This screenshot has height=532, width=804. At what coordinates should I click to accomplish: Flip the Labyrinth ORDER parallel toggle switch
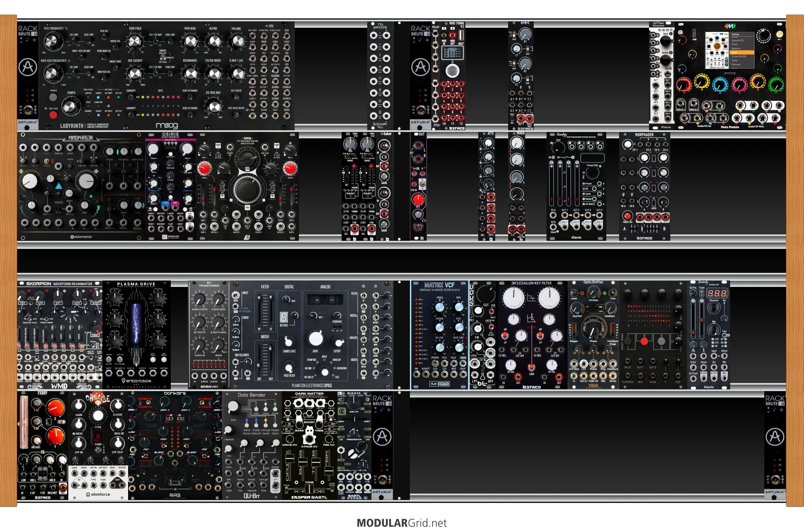click(x=163, y=57)
